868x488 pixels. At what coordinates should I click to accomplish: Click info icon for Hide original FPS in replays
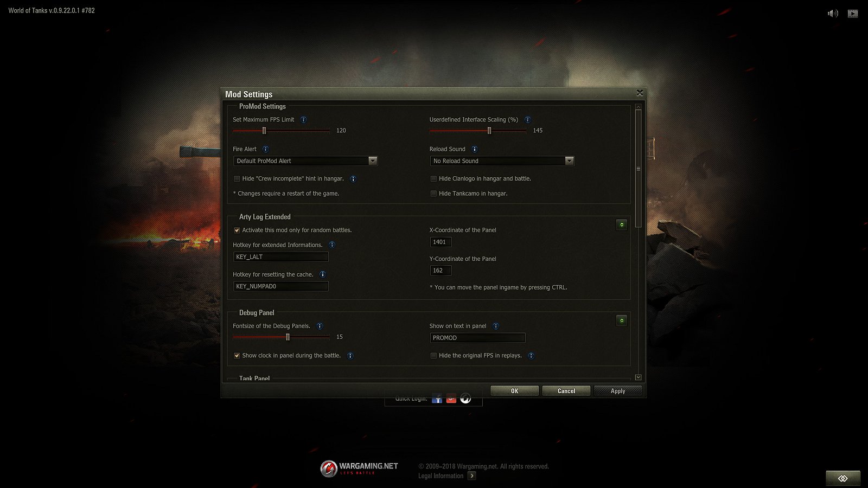pyautogui.click(x=531, y=356)
